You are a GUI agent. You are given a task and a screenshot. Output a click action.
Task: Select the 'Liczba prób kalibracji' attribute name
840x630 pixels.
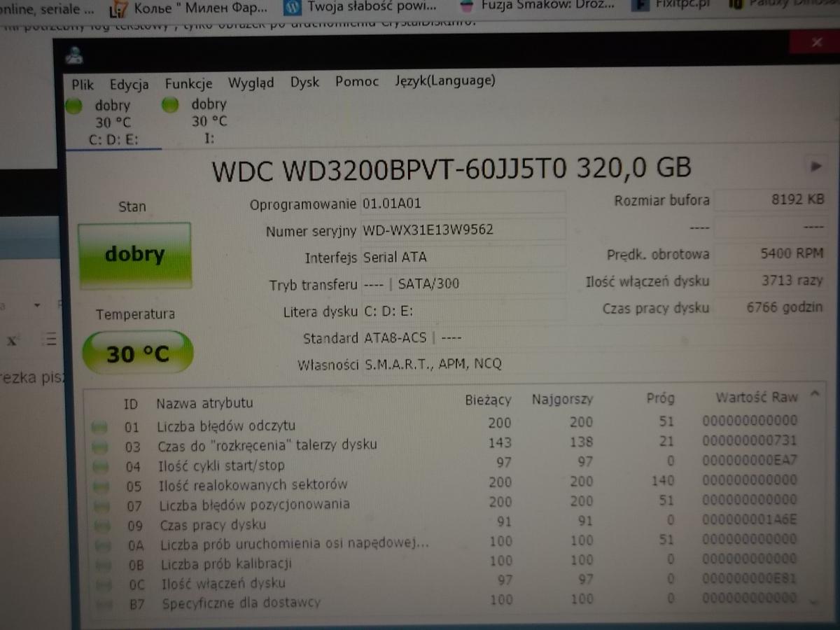coord(227,563)
